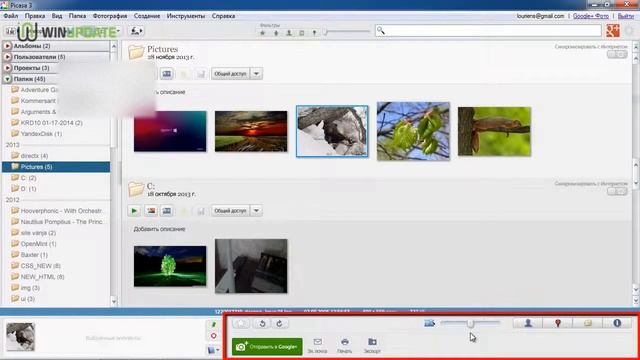Open the Фотография menu
640x360 pixels.
[110, 16]
